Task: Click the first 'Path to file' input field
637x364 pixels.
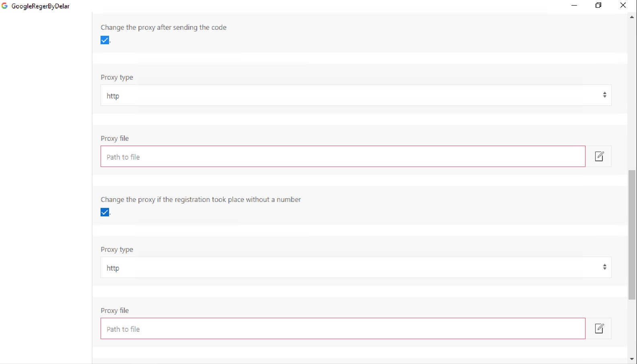Action: pyautogui.click(x=343, y=156)
